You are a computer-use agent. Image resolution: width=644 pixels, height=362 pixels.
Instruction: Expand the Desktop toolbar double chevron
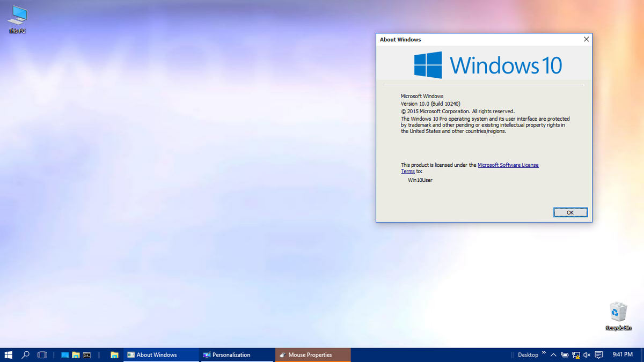coord(544,353)
